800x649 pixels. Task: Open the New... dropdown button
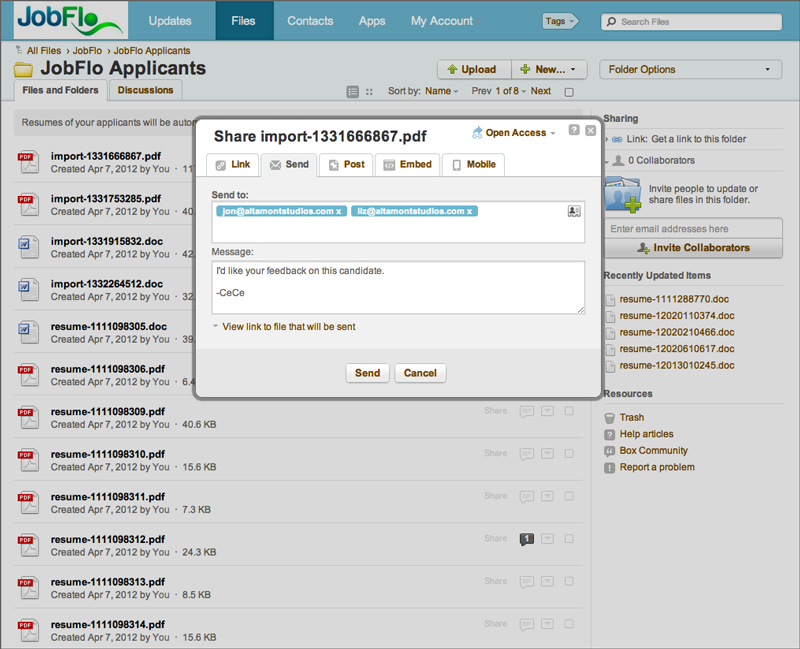click(x=549, y=69)
